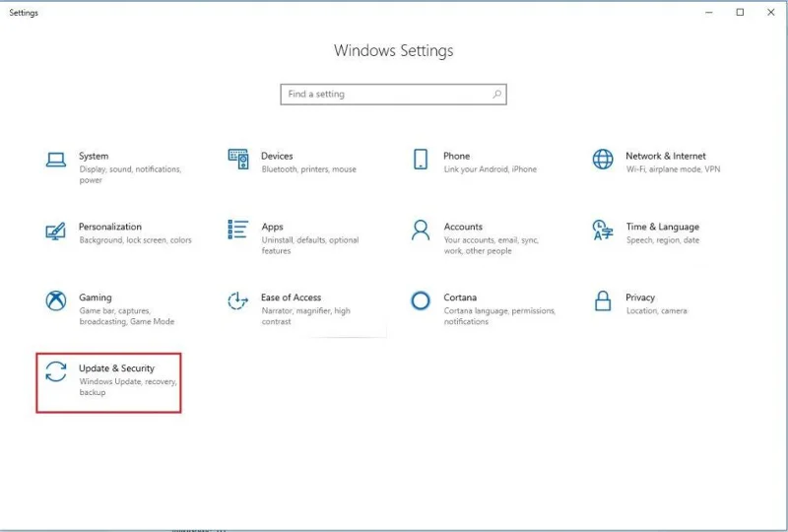This screenshot has height=532, width=788.
Task: Click the search magnifier icon
Action: (x=496, y=94)
